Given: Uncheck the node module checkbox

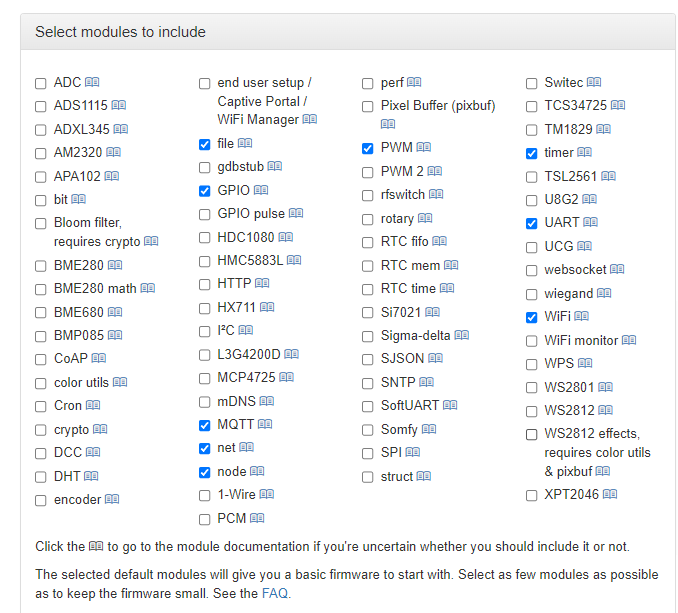Looking at the screenshot, I should (x=205, y=473).
